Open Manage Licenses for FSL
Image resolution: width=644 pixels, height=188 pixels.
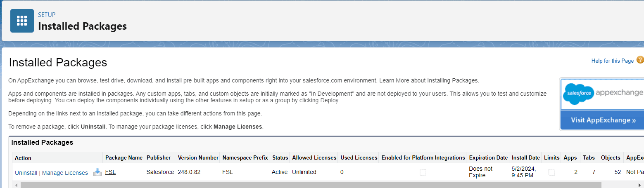click(x=65, y=173)
